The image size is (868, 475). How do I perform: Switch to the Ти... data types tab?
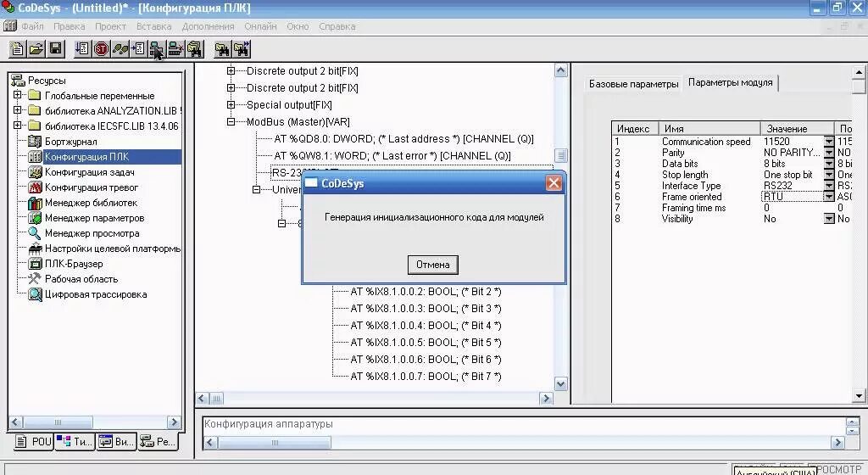tap(75, 442)
